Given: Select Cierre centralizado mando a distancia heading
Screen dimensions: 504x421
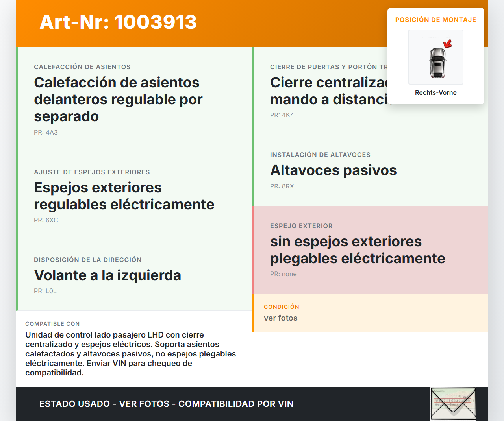Looking at the screenshot, I should pos(329,91).
